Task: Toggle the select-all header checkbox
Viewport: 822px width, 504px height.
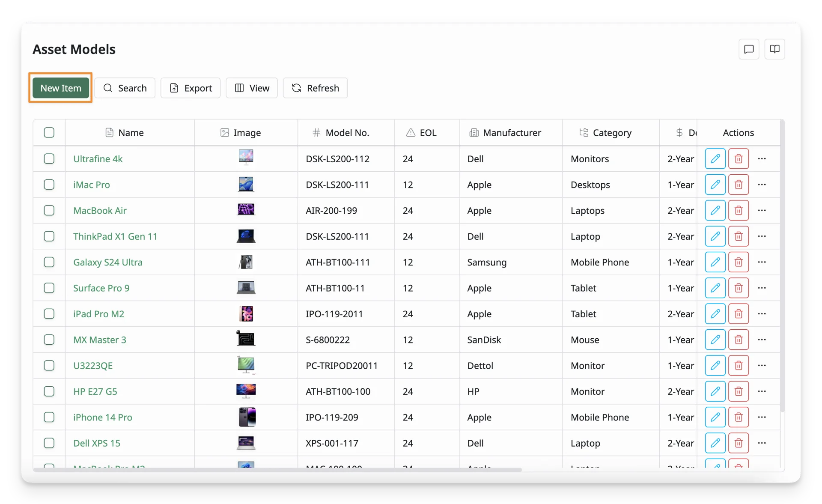Action: point(49,132)
